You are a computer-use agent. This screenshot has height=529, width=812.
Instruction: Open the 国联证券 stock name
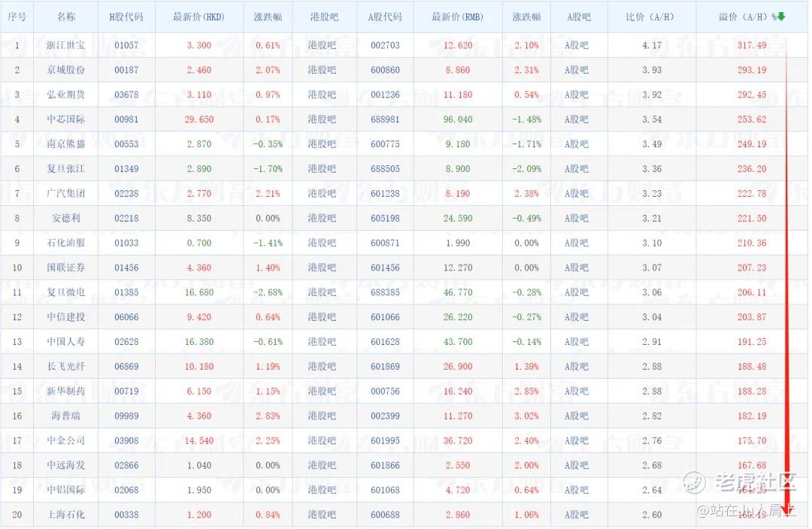[x=65, y=268]
